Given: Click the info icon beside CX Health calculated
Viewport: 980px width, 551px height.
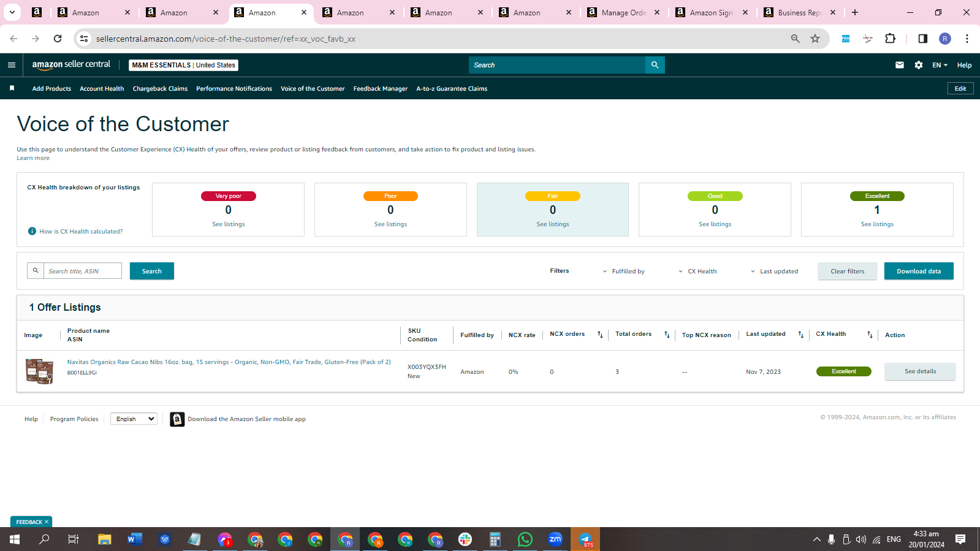Looking at the screenshot, I should pyautogui.click(x=32, y=231).
